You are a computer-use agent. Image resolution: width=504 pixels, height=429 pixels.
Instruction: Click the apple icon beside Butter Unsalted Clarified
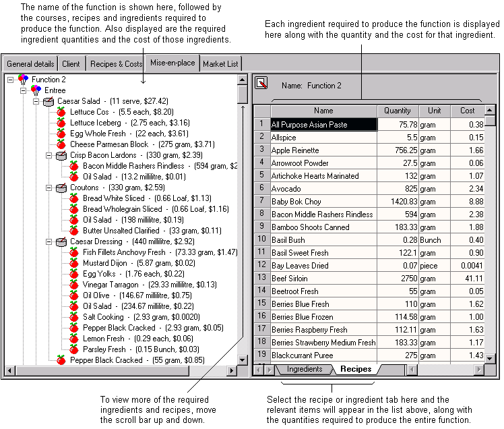[74, 231]
